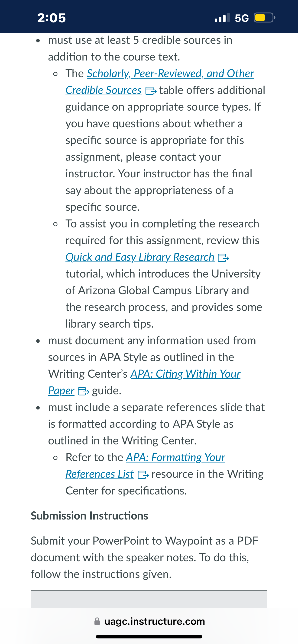298x644 pixels.
Task: Tap the Paper link text
Action: (x=61, y=391)
